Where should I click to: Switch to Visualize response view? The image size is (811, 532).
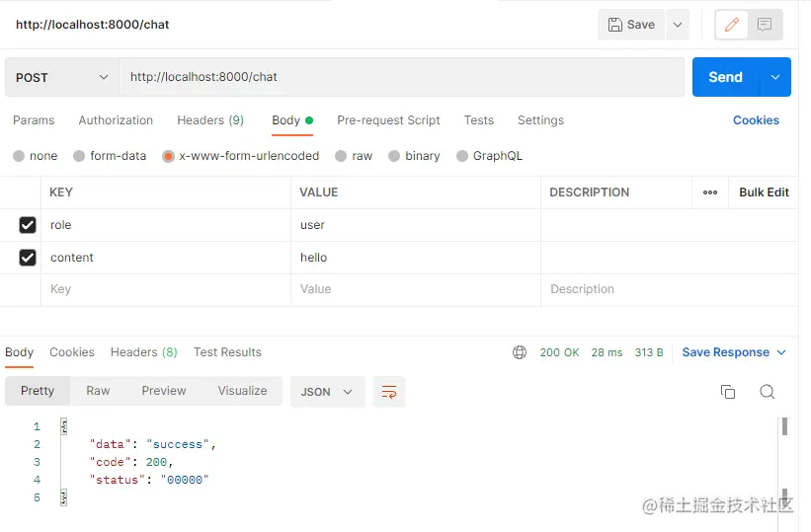point(242,391)
